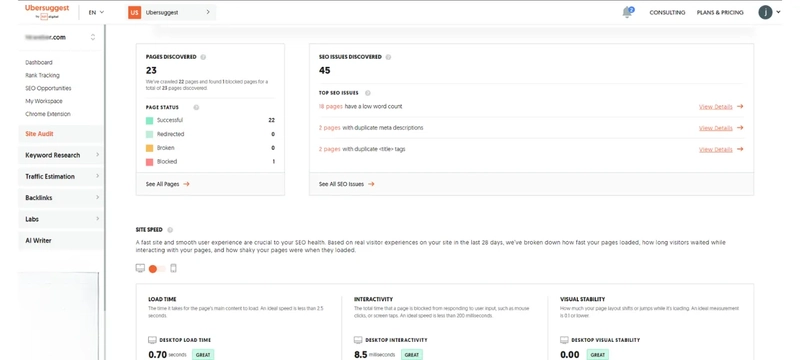Click the arrow after See All SEO Issues
Viewport: 800px width, 360px height.
click(x=371, y=184)
